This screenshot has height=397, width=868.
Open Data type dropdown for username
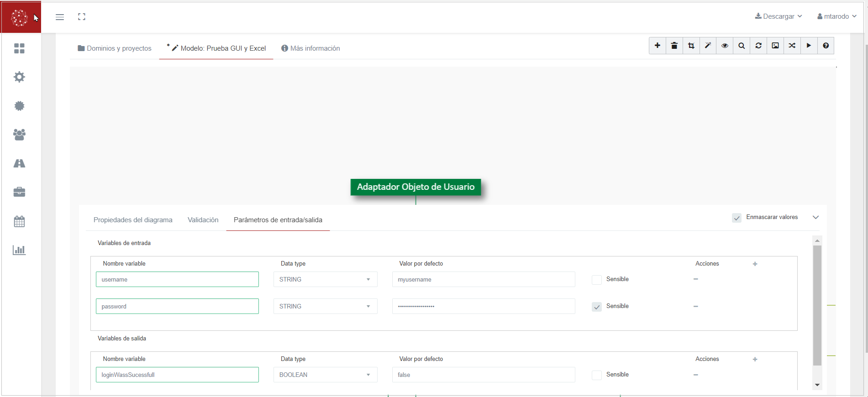[x=325, y=279]
